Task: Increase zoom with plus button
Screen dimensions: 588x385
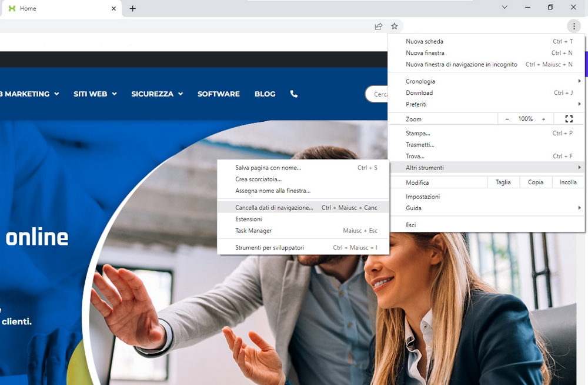Action: [x=543, y=119]
